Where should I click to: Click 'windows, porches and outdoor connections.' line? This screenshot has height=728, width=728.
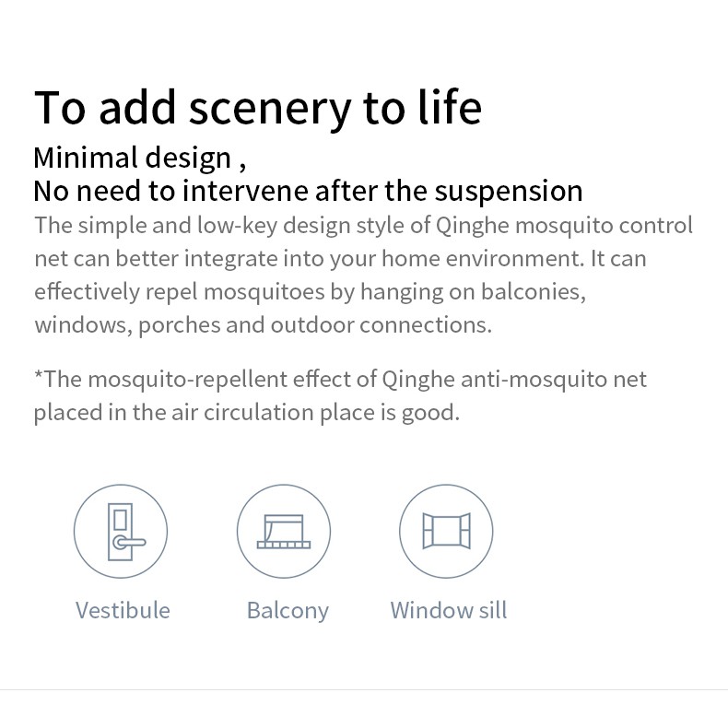[264, 325]
